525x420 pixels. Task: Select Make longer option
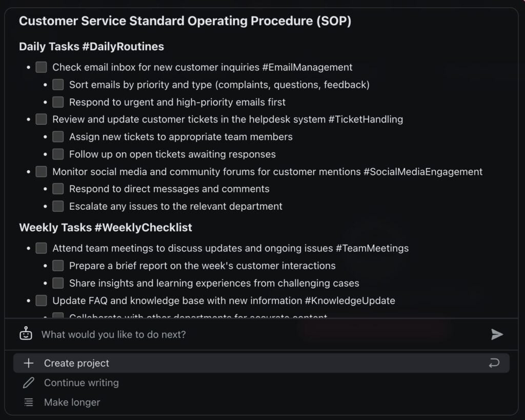tap(72, 403)
